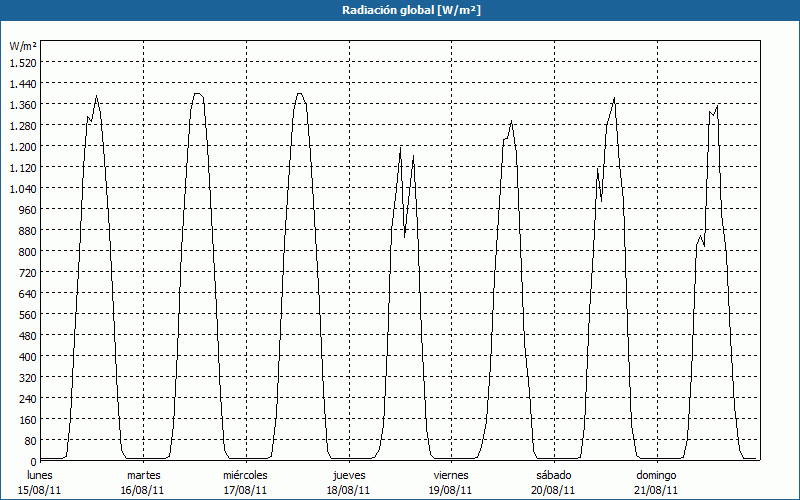This screenshot has width=800, height=500.
Task: Click the "domingo" day label
Action: coord(656,475)
